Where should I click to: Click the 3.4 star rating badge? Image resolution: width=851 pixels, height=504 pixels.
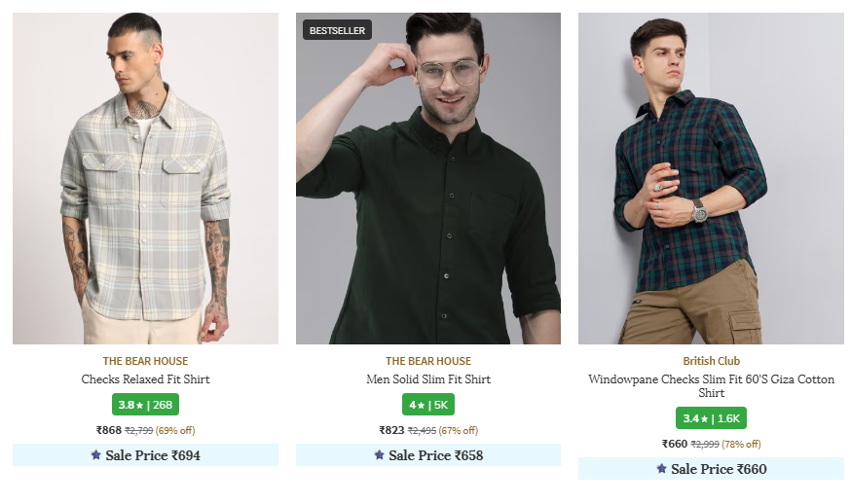pos(711,418)
